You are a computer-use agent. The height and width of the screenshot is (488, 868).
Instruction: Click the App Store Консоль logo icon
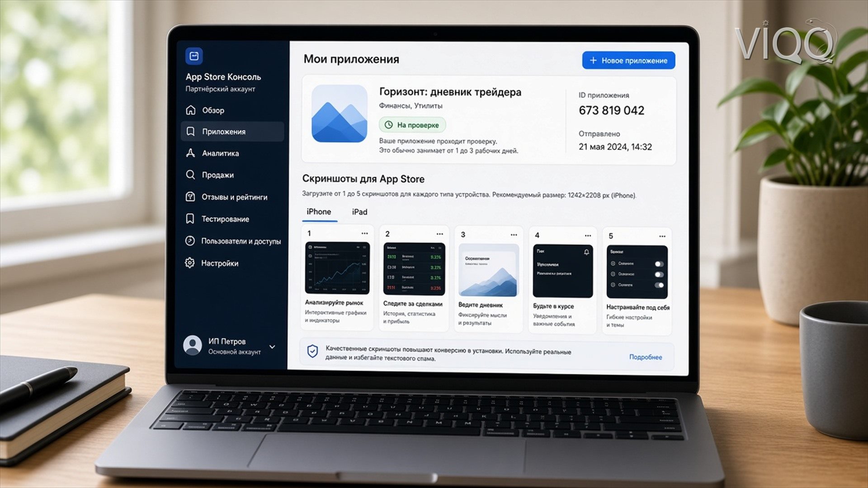coord(194,56)
